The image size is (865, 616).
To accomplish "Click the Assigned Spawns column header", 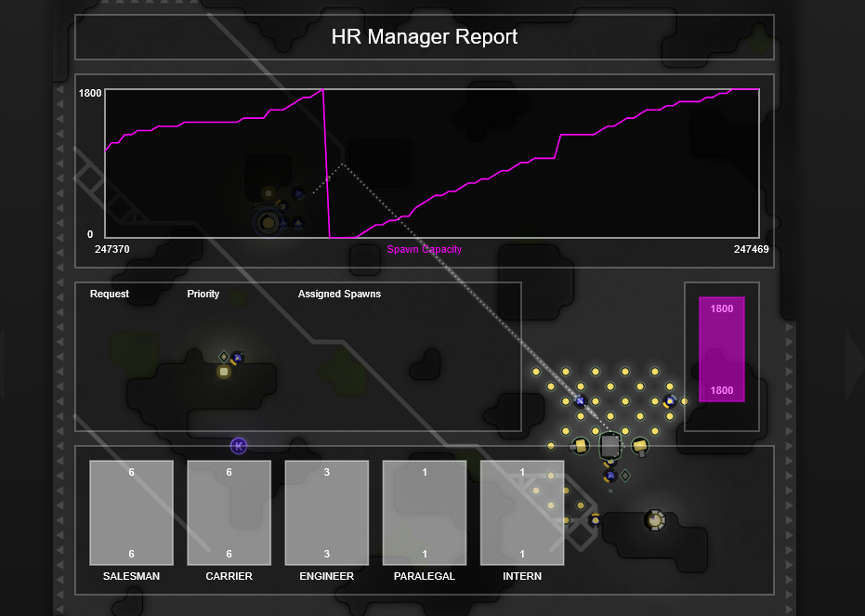I will pos(339,294).
